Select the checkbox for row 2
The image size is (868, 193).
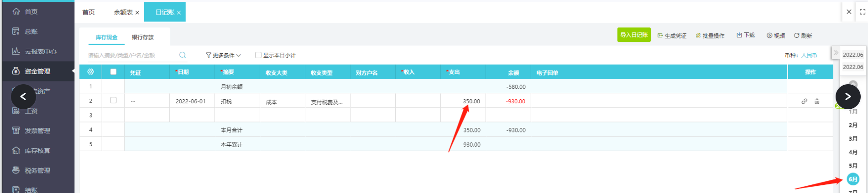[x=113, y=100]
